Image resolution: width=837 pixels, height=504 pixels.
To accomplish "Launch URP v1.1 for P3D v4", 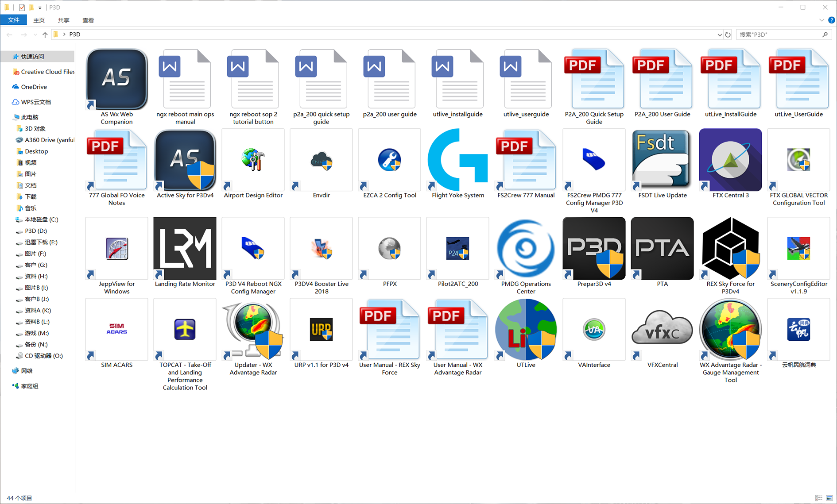I will tap(321, 334).
